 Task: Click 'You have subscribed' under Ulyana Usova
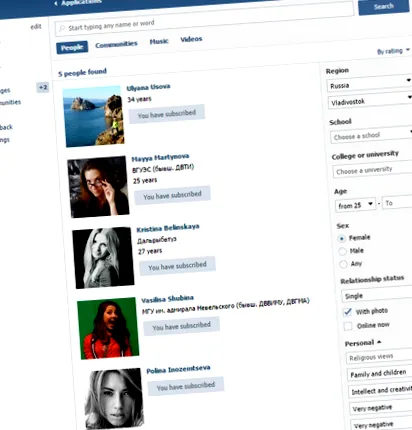[167, 114]
